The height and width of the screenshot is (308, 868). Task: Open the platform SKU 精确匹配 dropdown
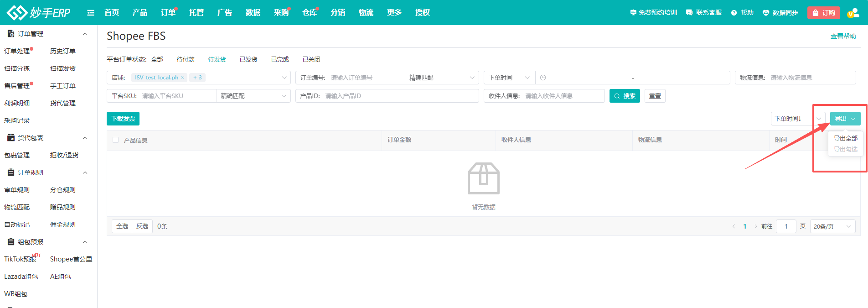(253, 96)
